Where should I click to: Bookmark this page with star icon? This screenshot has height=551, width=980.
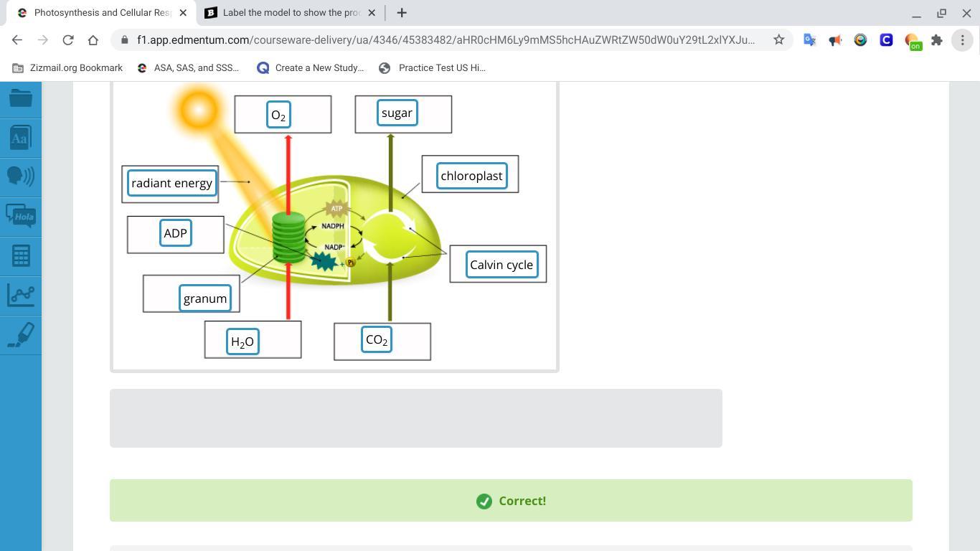(x=778, y=40)
